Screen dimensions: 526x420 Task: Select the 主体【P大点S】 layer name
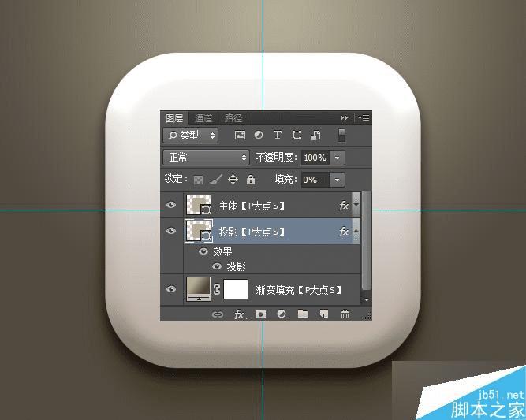coord(252,206)
